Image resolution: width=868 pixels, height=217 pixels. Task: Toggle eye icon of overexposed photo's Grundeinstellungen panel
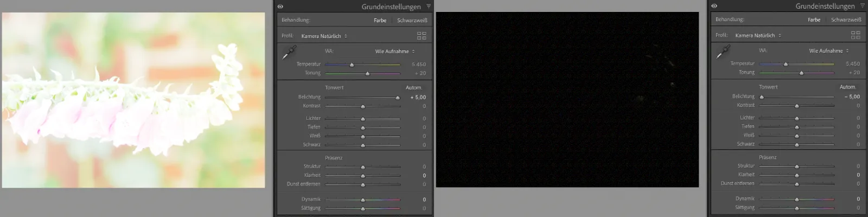[280, 7]
